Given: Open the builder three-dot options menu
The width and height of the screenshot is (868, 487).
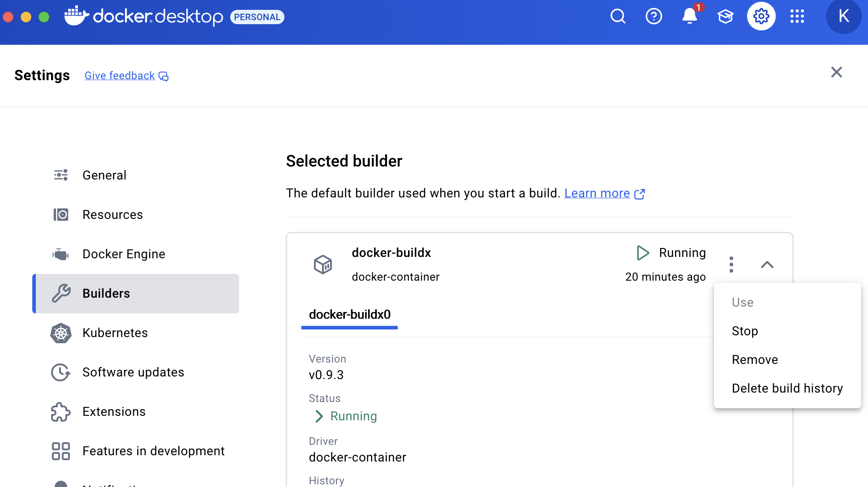Looking at the screenshot, I should tap(731, 265).
